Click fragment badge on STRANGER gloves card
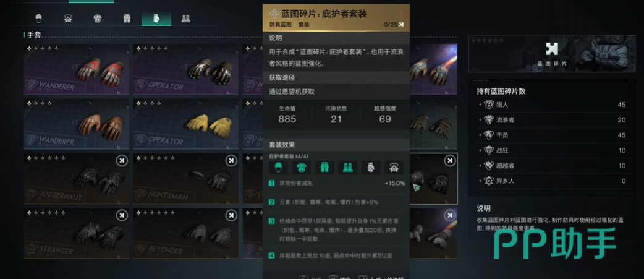Image resolution: width=644 pixels, height=279 pixels. pyautogui.click(x=122, y=215)
